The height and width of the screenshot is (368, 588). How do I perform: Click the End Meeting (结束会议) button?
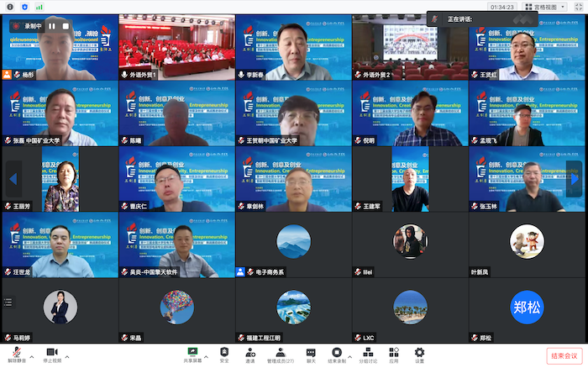(x=564, y=356)
